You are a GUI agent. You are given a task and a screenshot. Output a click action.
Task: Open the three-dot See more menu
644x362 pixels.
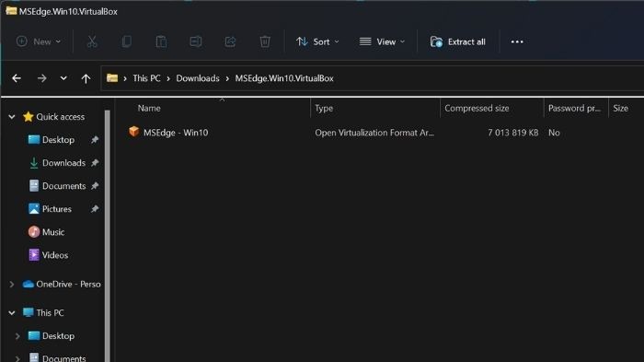517,41
